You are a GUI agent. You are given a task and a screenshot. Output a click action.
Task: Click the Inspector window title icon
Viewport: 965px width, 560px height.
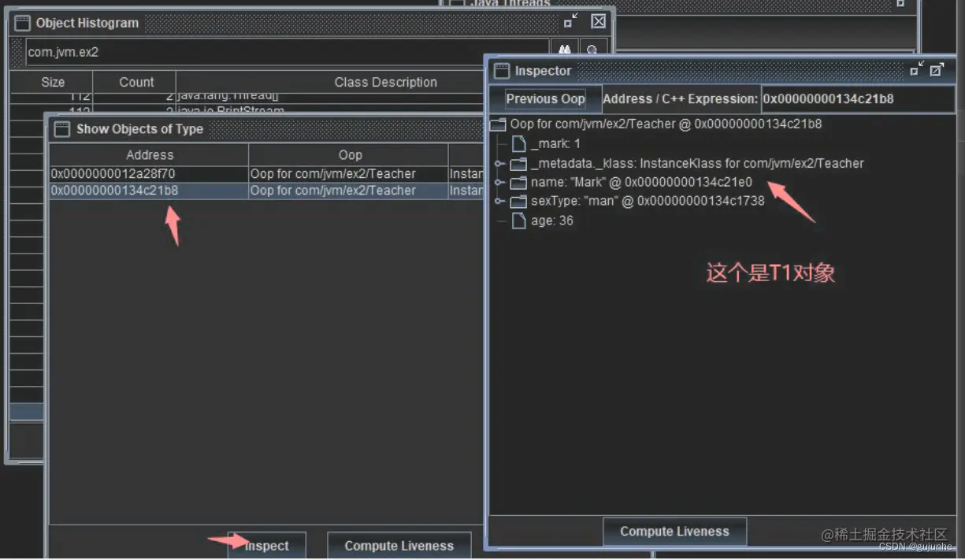pos(502,71)
